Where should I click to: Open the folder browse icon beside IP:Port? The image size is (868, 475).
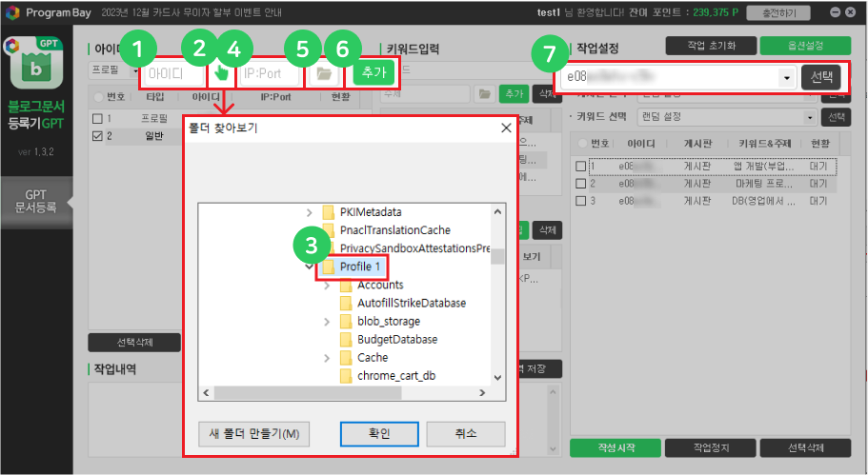pos(324,72)
